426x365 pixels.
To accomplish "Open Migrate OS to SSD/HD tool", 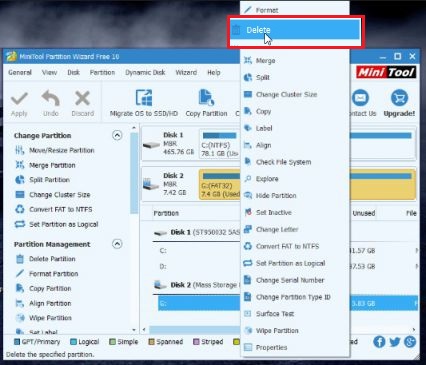I will (144, 103).
